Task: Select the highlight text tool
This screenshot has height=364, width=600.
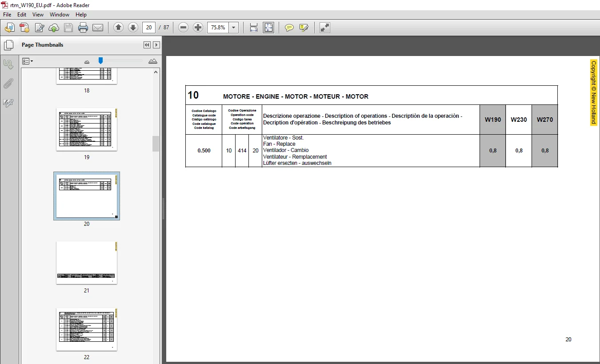Action: pyautogui.click(x=304, y=28)
